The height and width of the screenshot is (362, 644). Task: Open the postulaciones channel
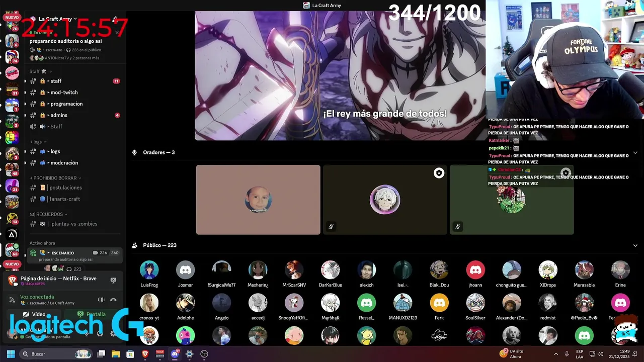click(74, 188)
